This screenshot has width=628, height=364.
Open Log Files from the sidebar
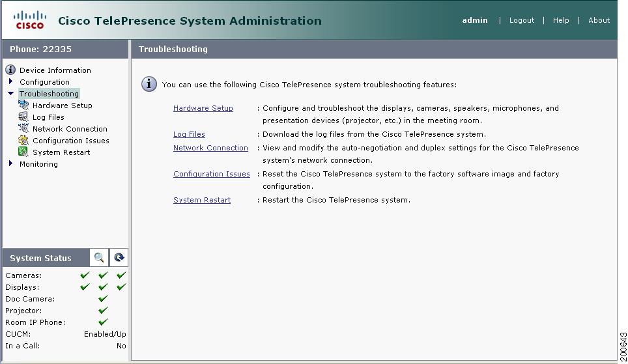(x=48, y=117)
